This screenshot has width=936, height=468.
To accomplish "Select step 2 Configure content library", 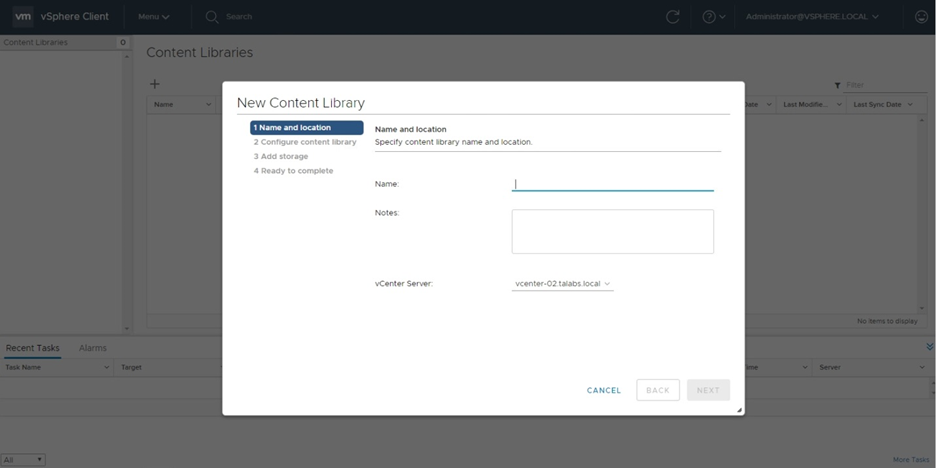I will tap(304, 142).
